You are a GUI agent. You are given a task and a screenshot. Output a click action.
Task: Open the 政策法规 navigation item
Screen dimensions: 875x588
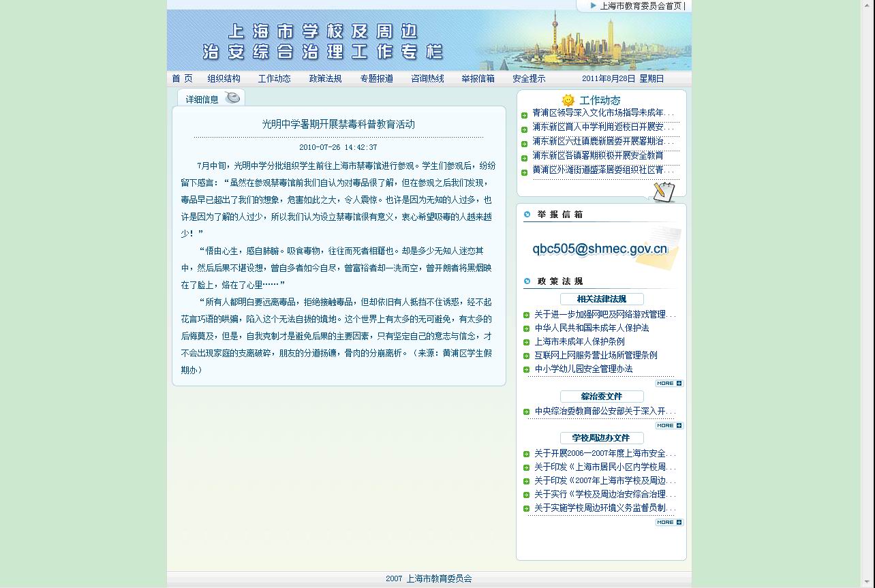click(x=325, y=79)
